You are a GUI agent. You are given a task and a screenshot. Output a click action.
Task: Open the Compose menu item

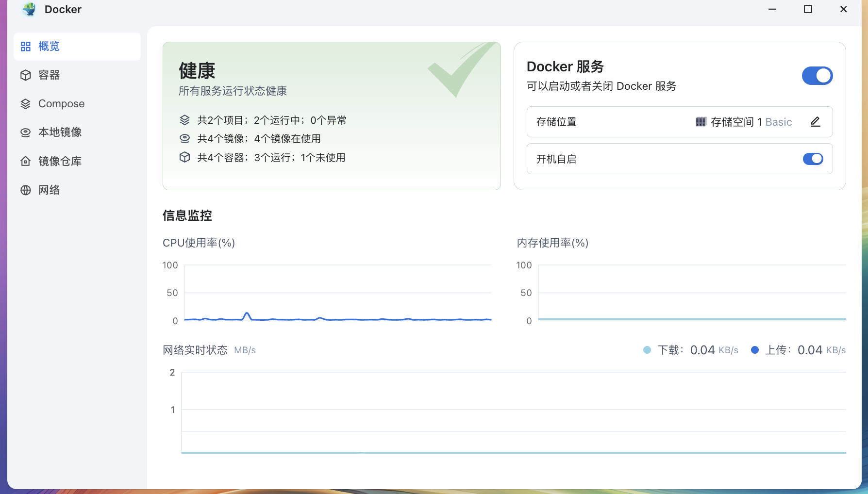[61, 104]
